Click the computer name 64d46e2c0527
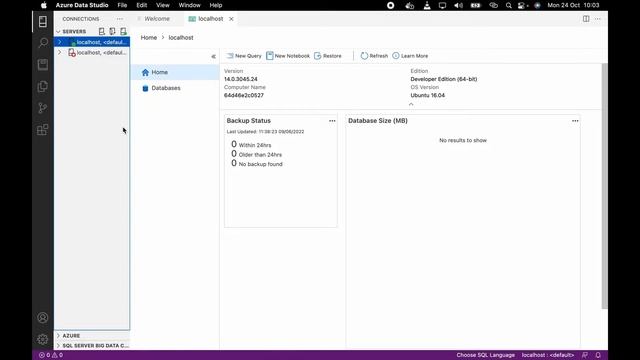The image size is (640, 360). click(x=244, y=96)
